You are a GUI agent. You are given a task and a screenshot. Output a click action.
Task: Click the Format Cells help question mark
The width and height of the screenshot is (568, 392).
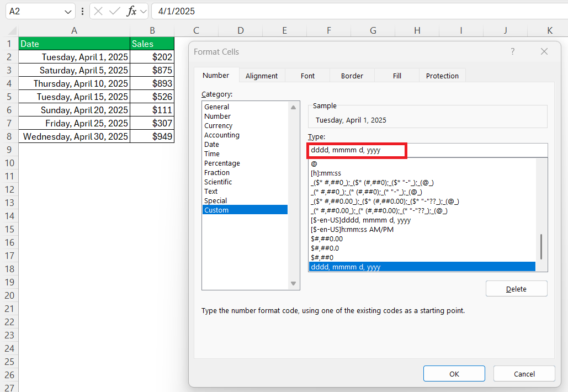coord(513,51)
